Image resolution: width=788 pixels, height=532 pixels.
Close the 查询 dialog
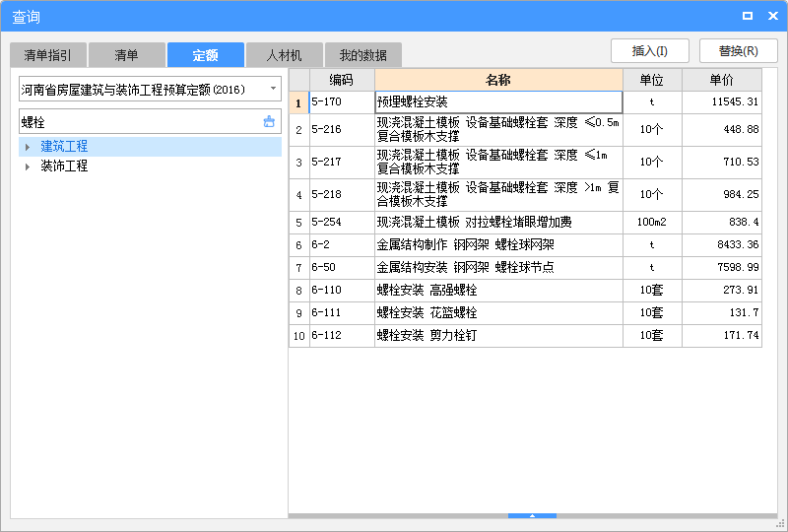(773, 16)
